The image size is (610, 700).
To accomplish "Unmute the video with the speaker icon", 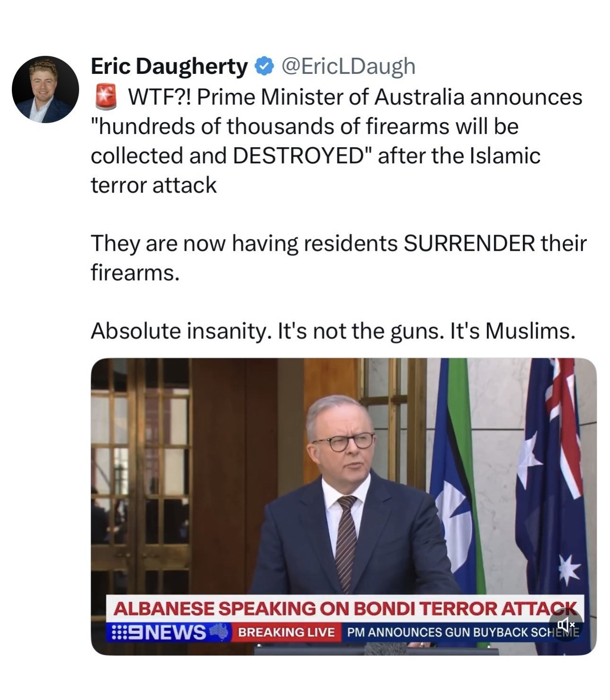I will tap(566, 625).
